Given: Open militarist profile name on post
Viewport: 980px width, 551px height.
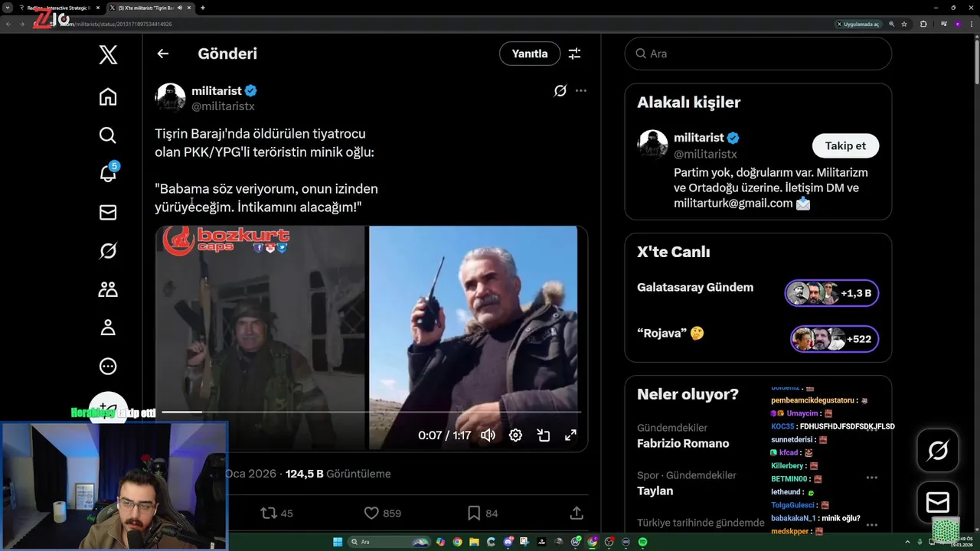Looking at the screenshot, I should 216,91.
